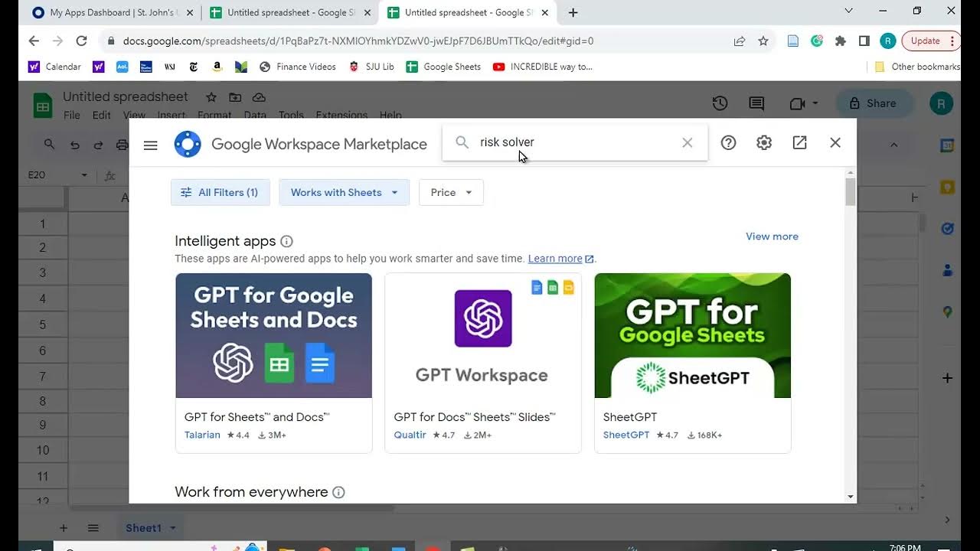Star the Untitled spreadsheet
The width and height of the screenshot is (980, 551).
[x=211, y=97]
